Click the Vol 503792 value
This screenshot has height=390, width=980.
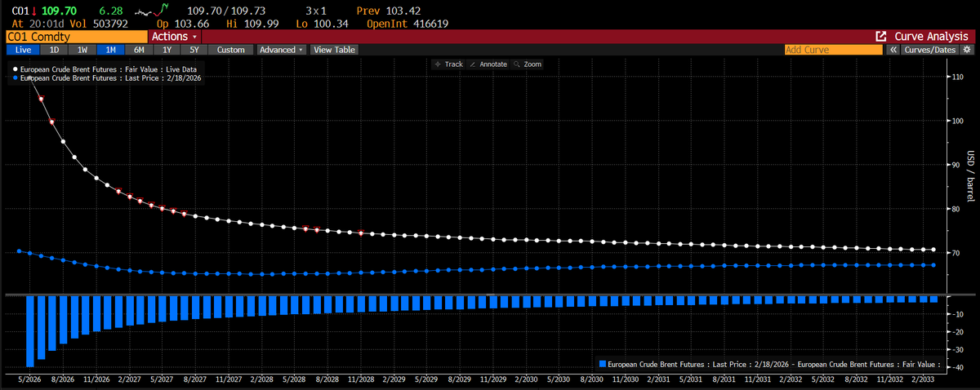100,24
